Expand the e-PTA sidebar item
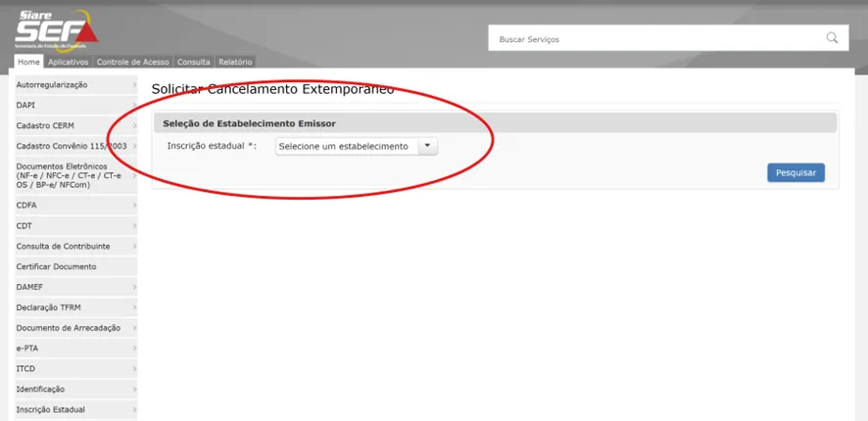 [x=76, y=349]
